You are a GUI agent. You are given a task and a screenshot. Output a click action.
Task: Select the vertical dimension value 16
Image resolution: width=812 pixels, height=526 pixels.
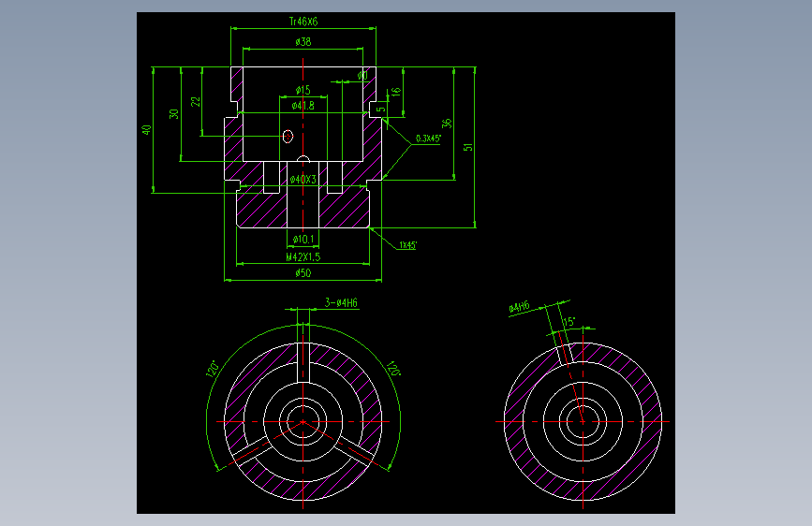(395, 92)
